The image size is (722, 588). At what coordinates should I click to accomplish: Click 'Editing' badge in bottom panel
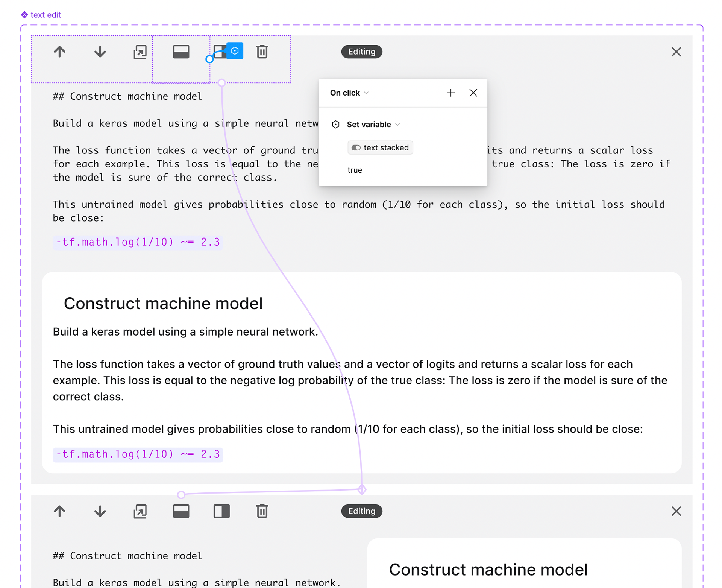pyautogui.click(x=361, y=511)
